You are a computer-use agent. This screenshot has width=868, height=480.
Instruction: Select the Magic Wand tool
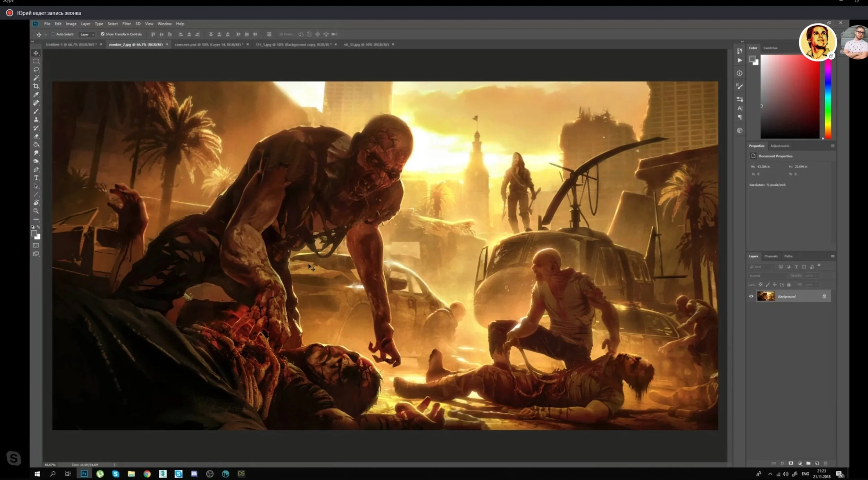click(36, 78)
